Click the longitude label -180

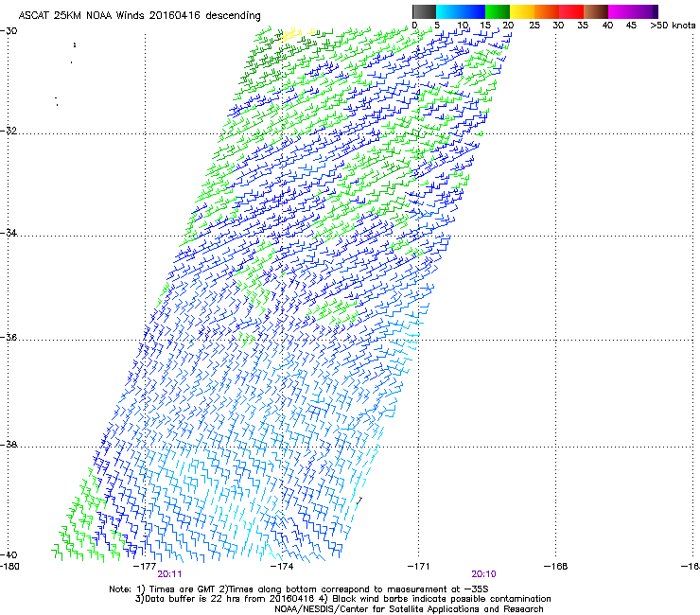[x=9, y=567]
